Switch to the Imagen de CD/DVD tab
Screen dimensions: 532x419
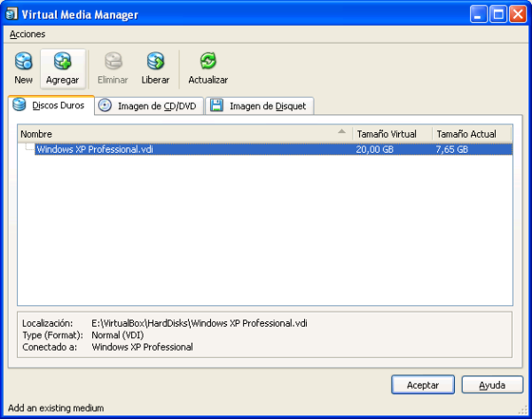coord(147,106)
